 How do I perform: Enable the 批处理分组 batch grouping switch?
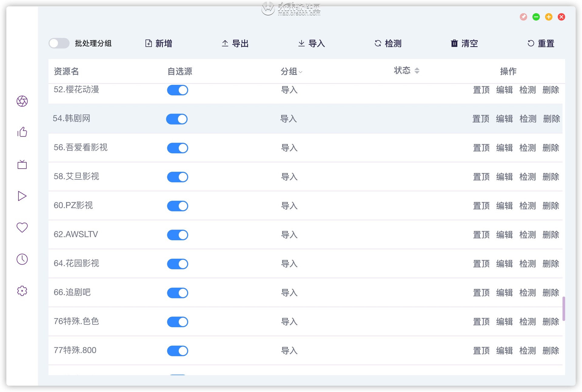tap(59, 43)
